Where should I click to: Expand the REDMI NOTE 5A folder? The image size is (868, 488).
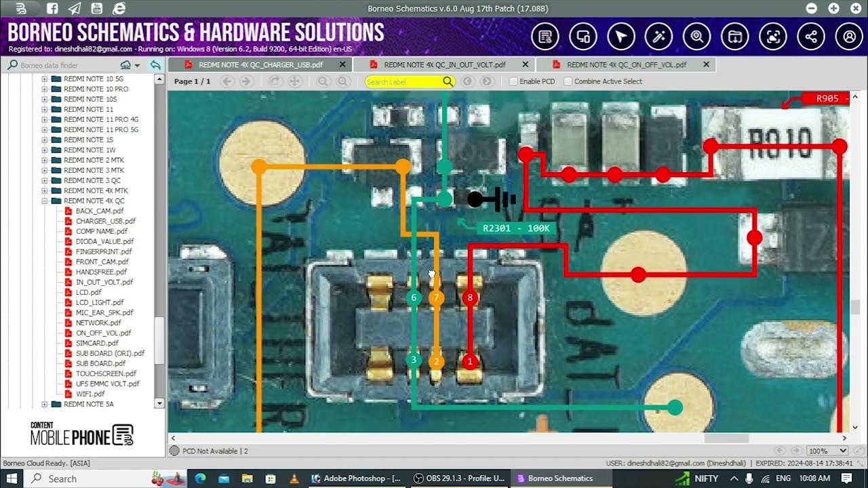click(x=45, y=404)
